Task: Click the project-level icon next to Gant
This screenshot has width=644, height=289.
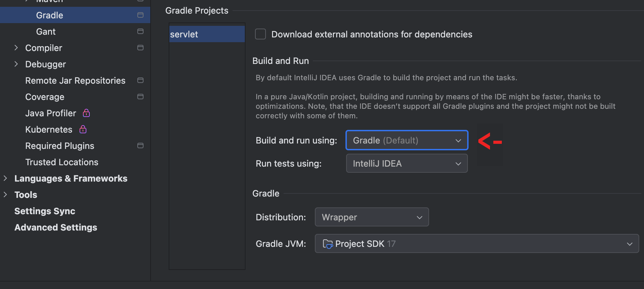Action: pyautogui.click(x=140, y=31)
